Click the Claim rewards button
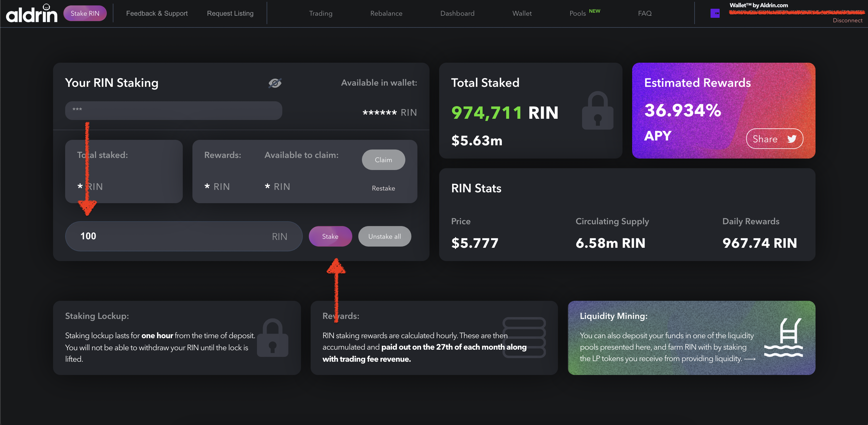This screenshot has width=868, height=425. pos(383,160)
